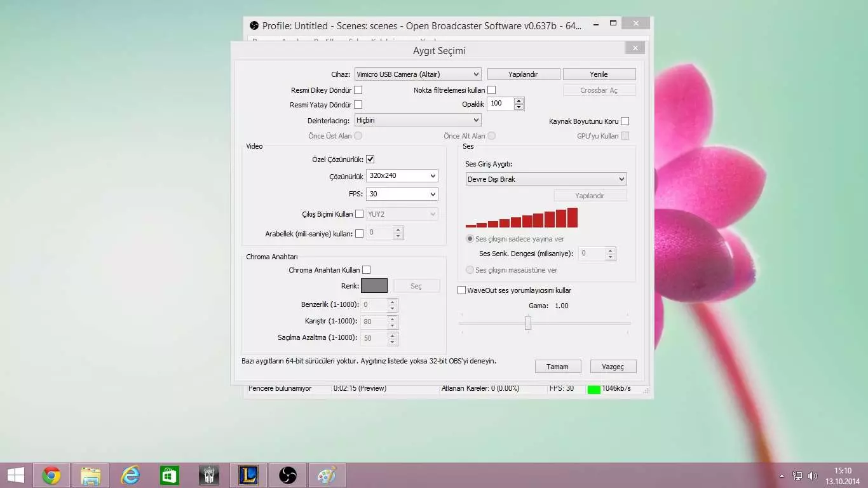Enable Chroma Anahtarı Kullan
This screenshot has height=488, width=868.
pyautogui.click(x=367, y=270)
